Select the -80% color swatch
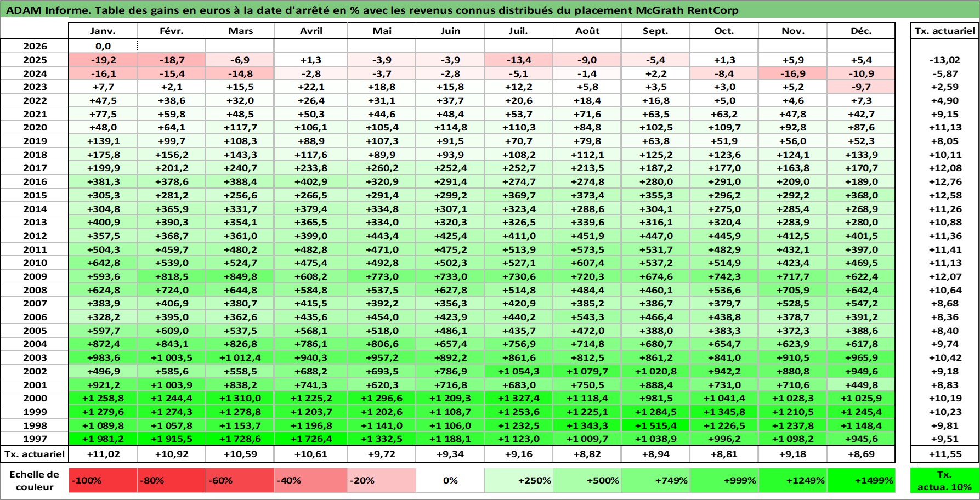 172,480
